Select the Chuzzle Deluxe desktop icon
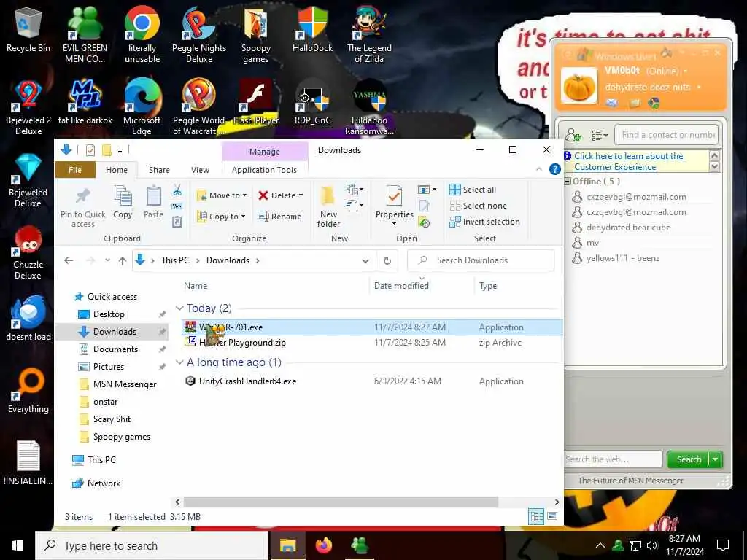Viewport: 747px width, 560px height. [x=28, y=252]
